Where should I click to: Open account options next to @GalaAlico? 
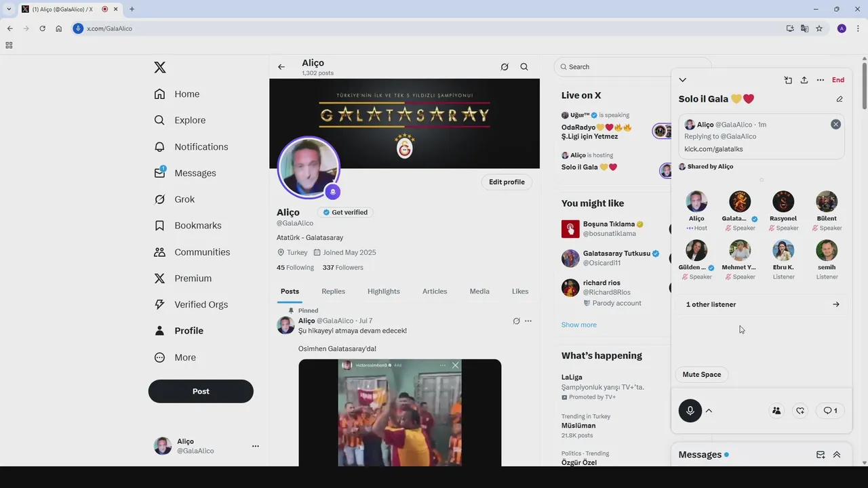[256, 446]
